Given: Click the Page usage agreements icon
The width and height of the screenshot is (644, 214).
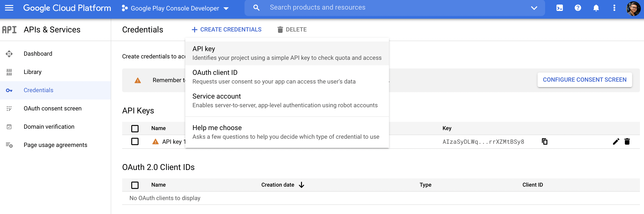Looking at the screenshot, I should tap(9, 145).
